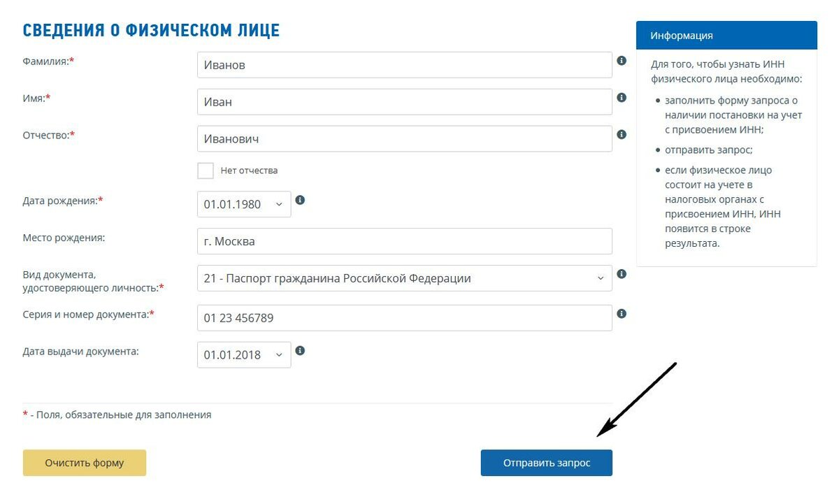839x504 pixels.
Task: Click the Серия и номер документа input
Action: pyautogui.click(x=405, y=318)
